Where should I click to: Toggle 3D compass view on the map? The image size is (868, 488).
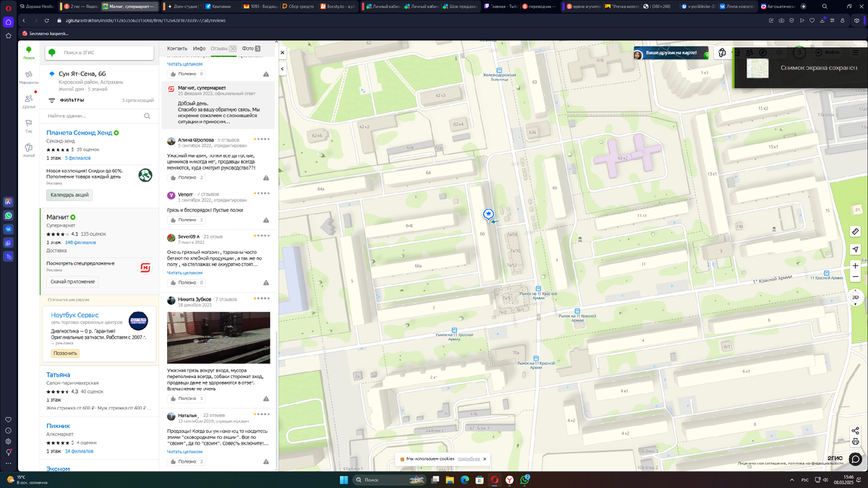tap(854, 296)
